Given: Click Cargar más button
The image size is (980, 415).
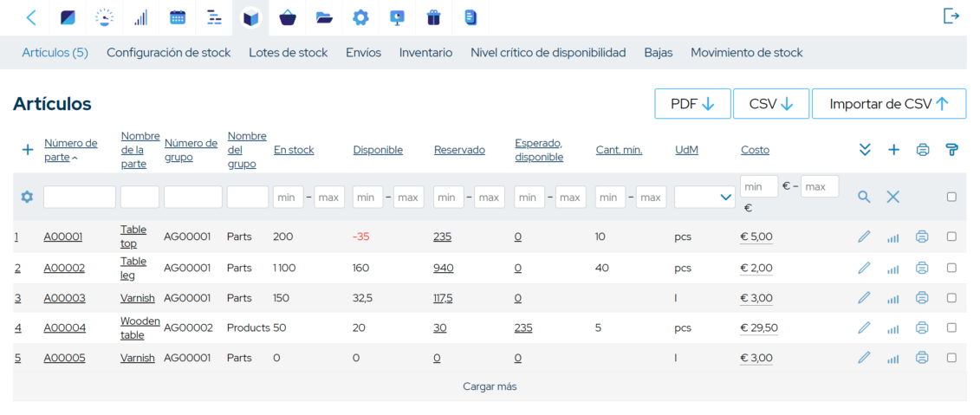Looking at the screenshot, I should [490, 386].
